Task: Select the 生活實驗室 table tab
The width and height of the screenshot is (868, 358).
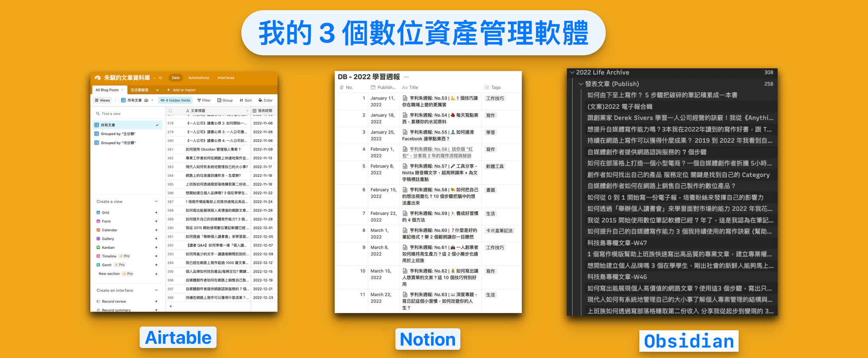Action: (139, 90)
